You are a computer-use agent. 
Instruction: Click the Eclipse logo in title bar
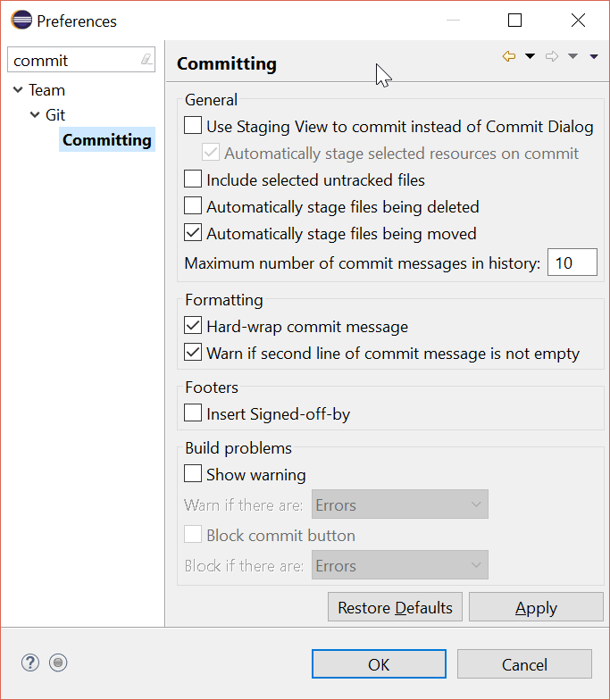[21, 20]
